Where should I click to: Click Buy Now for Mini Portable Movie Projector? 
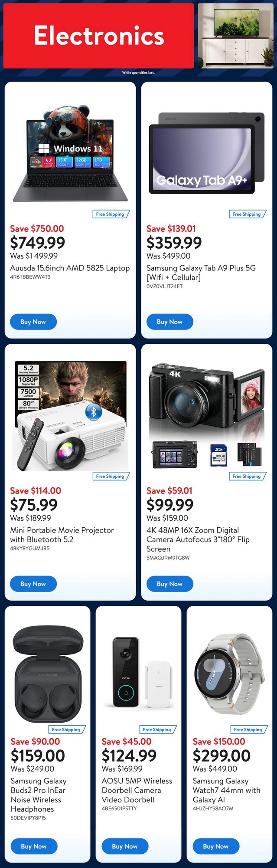click(x=33, y=584)
